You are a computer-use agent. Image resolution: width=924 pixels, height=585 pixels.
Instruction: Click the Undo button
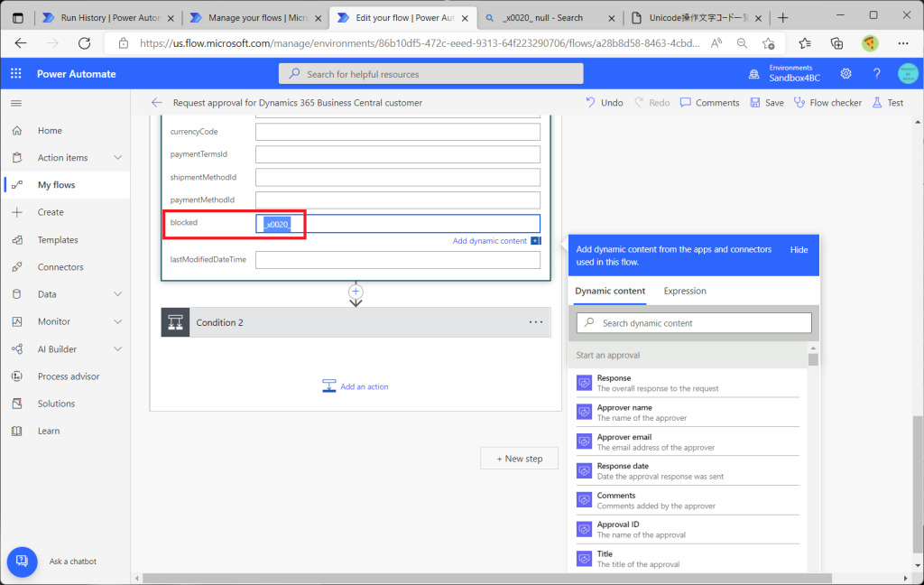click(604, 103)
